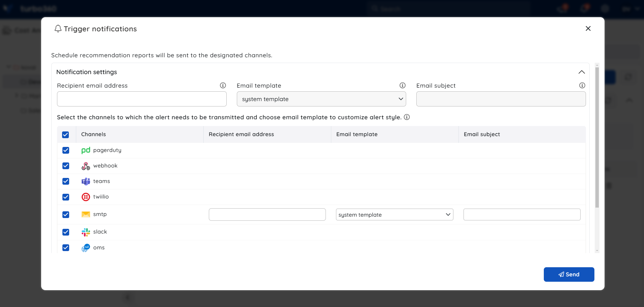Click the bell icon in dialog title
The image size is (644, 307).
pyautogui.click(x=58, y=29)
